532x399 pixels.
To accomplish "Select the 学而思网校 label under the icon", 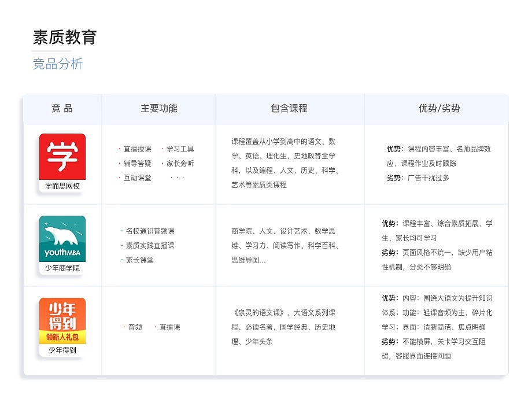I will [x=62, y=186].
